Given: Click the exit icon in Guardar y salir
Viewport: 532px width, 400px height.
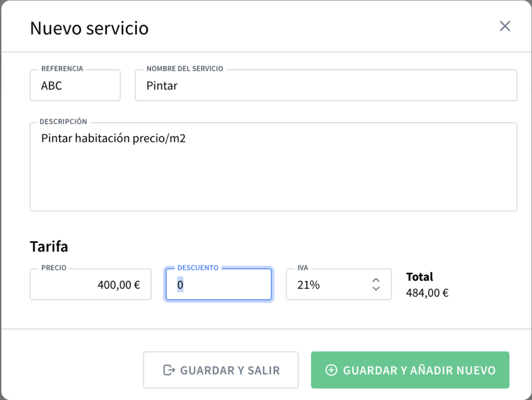Looking at the screenshot, I should [x=169, y=370].
